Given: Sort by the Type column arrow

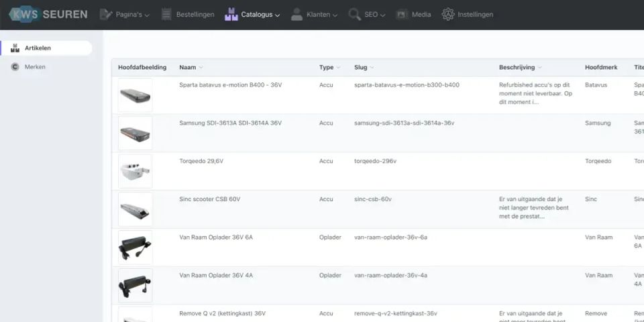Looking at the screenshot, I should pyautogui.click(x=338, y=67).
